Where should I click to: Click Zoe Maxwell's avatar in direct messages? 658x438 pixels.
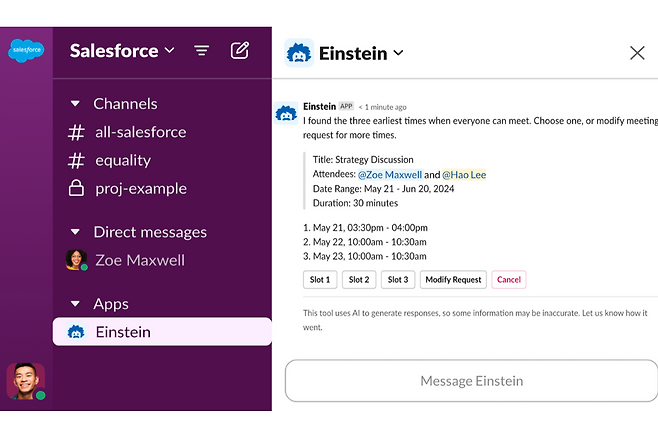[76, 260]
